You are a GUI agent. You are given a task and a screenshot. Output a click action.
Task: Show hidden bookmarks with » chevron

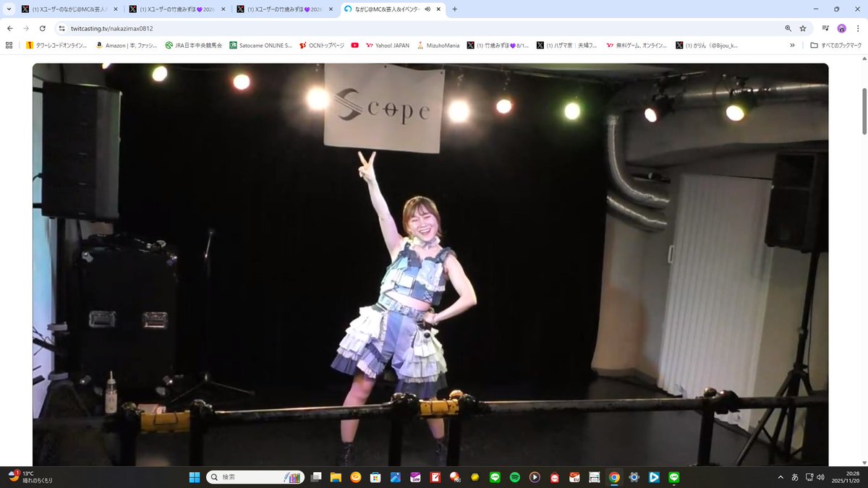click(x=792, y=45)
